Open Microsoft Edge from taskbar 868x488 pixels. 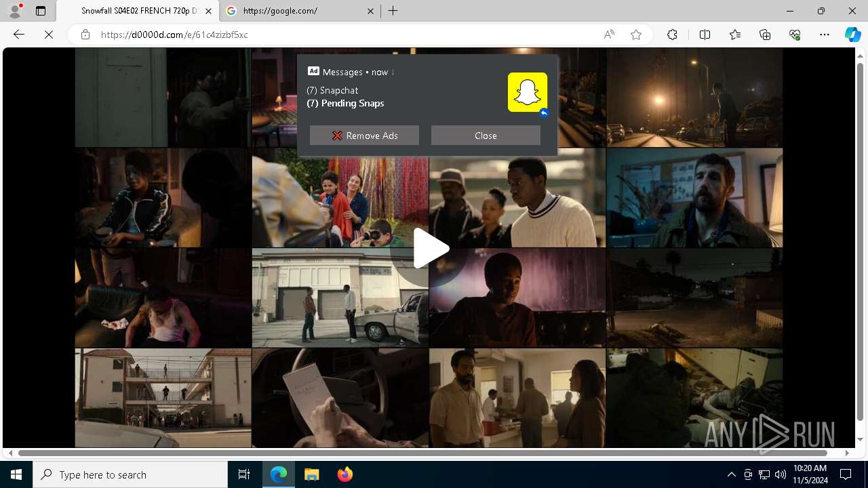tap(279, 474)
